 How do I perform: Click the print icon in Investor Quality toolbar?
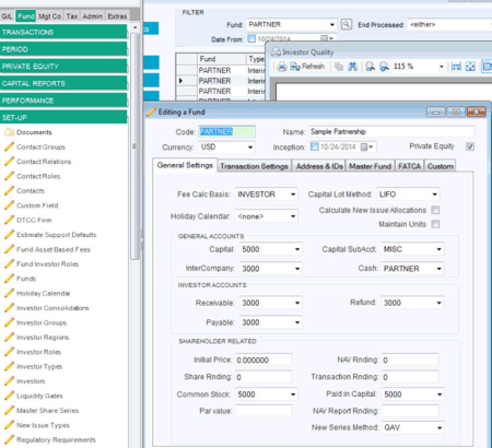[x=282, y=67]
